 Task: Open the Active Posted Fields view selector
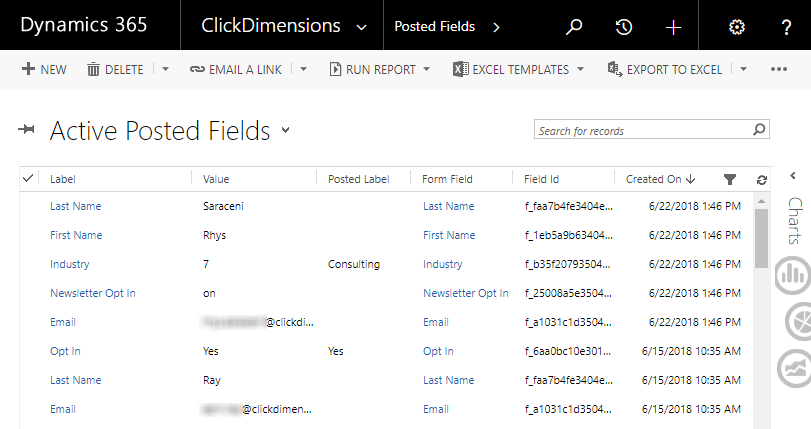coord(286,130)
